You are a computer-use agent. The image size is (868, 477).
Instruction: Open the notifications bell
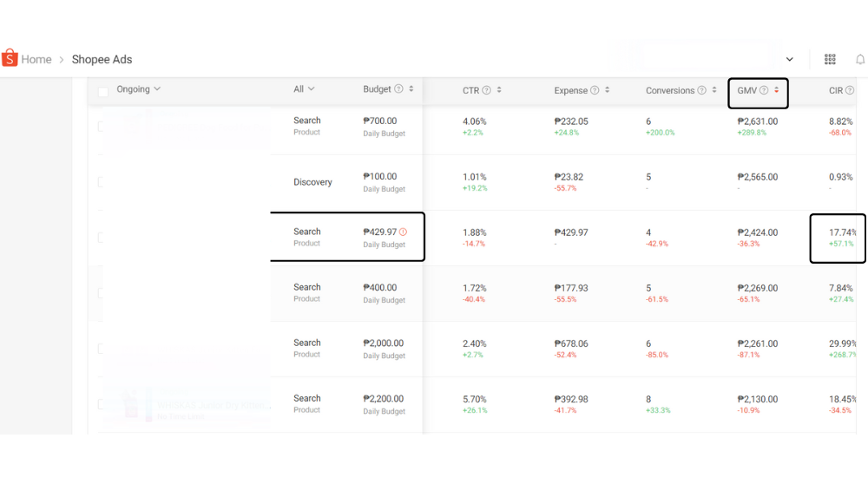click(x=860, y=59)
